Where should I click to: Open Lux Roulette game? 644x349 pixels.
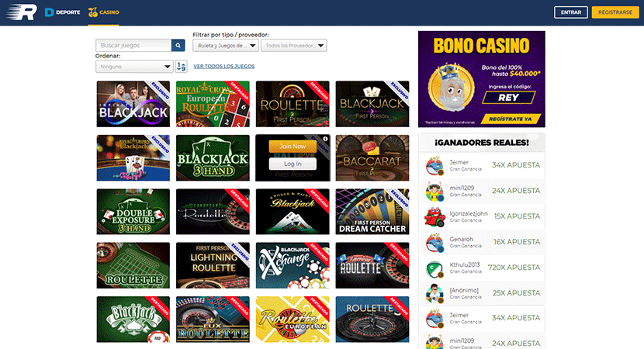coord(213,320)
